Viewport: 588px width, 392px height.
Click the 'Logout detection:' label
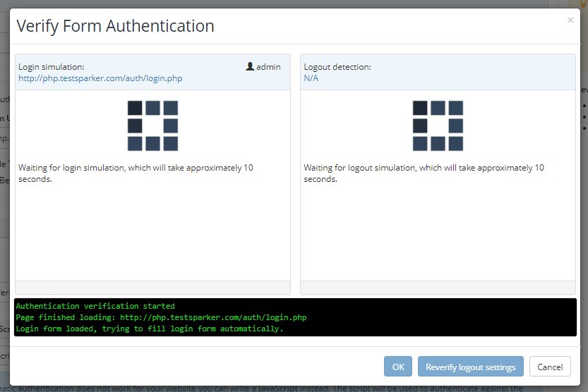(337, 67)
